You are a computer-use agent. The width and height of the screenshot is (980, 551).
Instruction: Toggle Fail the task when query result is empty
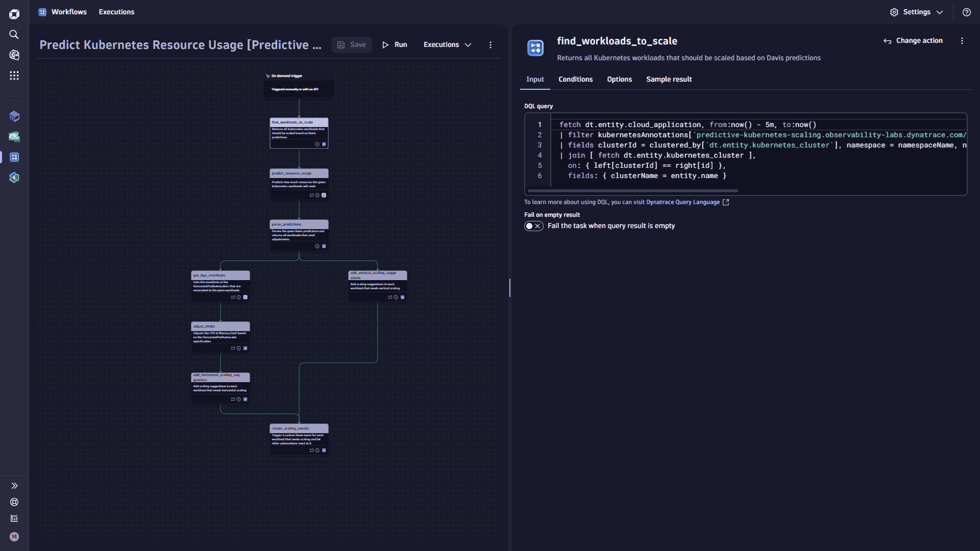[x=534, y=226]
